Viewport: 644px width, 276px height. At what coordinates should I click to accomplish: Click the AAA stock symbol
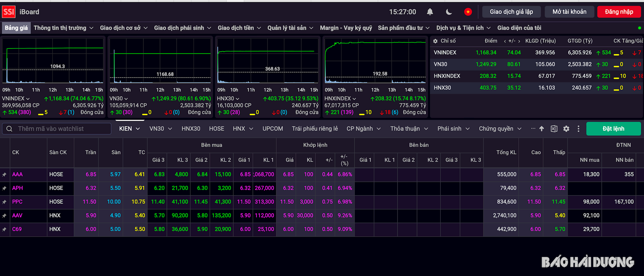(17, 175)
